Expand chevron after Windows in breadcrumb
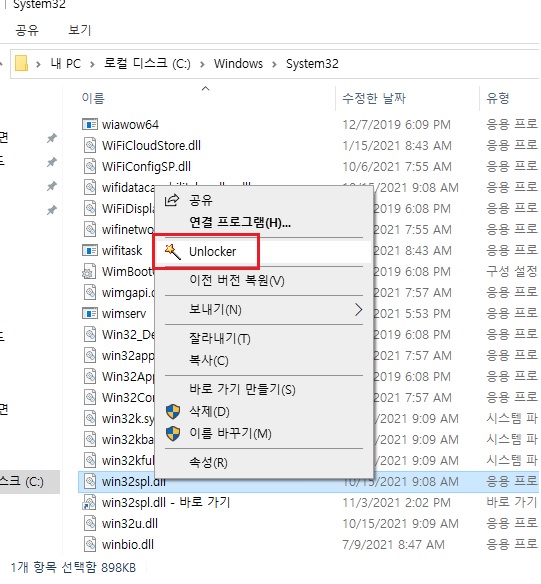Viewport: 541px width, 584px height. pyautogui.click(x=274, y=64)
